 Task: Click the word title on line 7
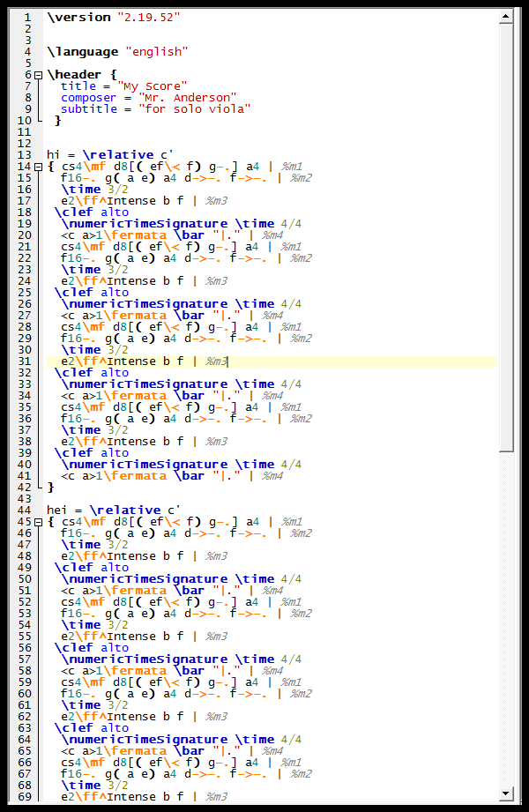click(x=78, y=86)
